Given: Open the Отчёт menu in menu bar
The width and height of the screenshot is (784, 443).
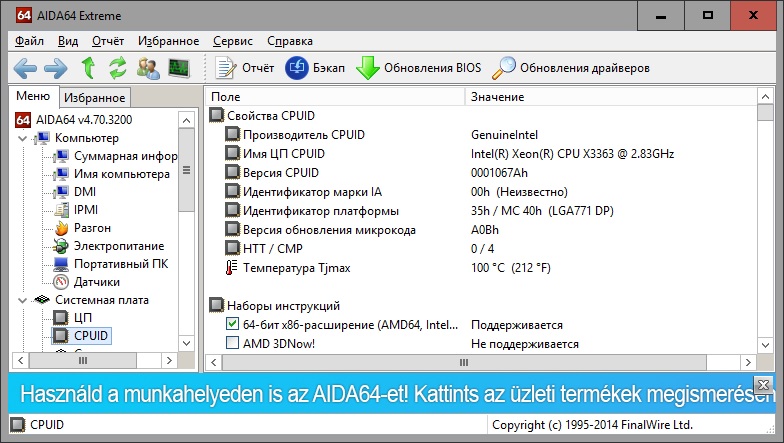Looking at the screenshot, I should click(x=108, y=41).
